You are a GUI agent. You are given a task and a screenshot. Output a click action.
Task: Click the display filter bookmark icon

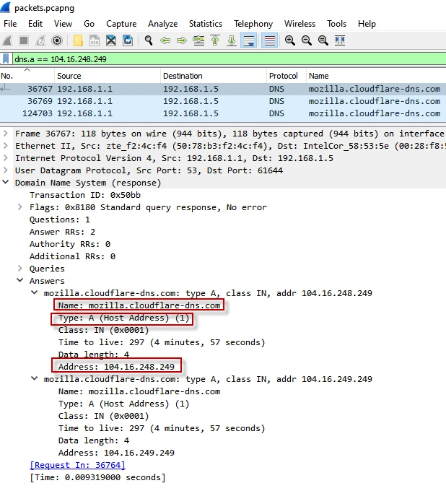[6, 58]
